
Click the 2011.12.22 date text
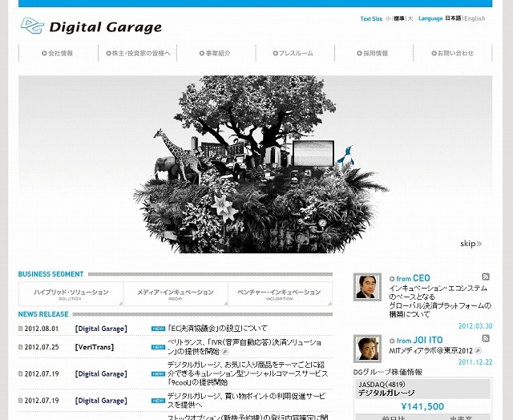(475, 362)
